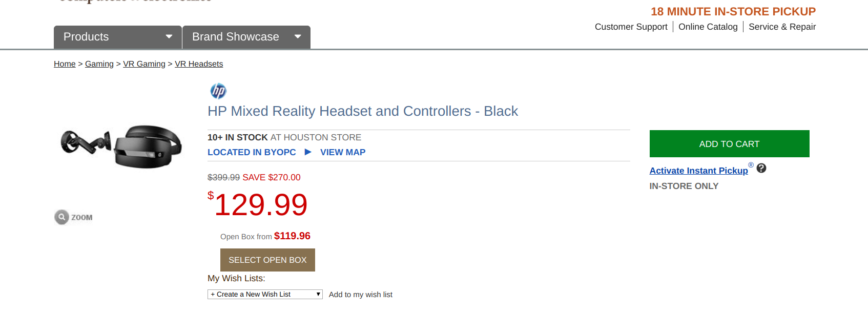Image resolution: width=868 pixels, height=313 pixels.
Task: Go to the Gaming breadcrumb
Action: pos(99,64)
